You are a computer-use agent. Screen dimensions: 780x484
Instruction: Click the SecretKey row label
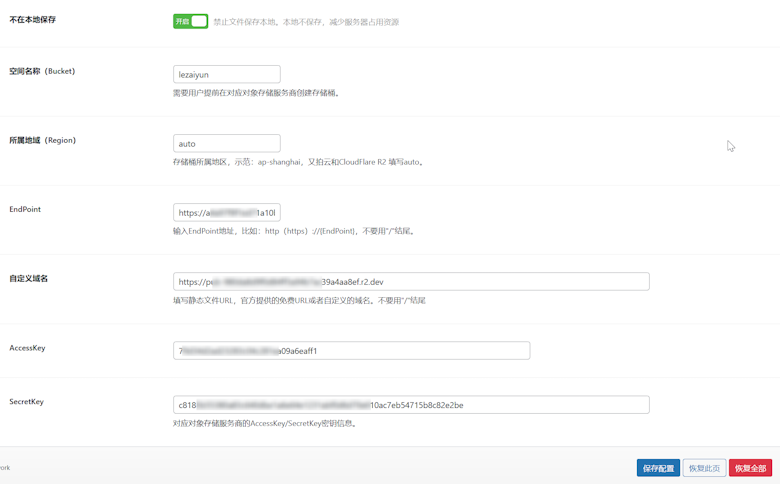[x=27, y=401]
